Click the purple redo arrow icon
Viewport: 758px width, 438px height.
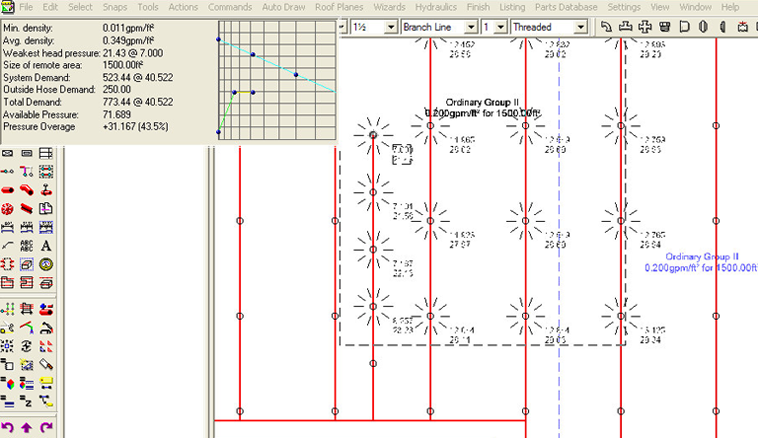46,428
